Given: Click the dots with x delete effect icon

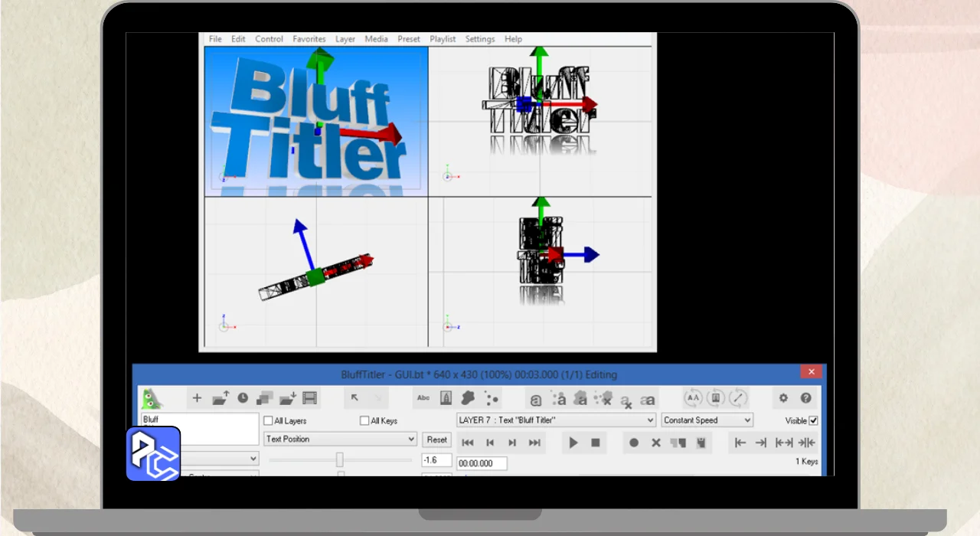Looking at the screenshot, I should click(x=604, y=399).
